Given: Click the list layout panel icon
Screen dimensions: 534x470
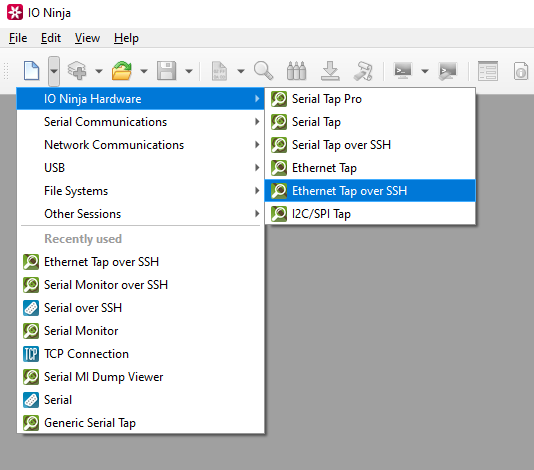Looking at the screenshot, I should [488, 71].
